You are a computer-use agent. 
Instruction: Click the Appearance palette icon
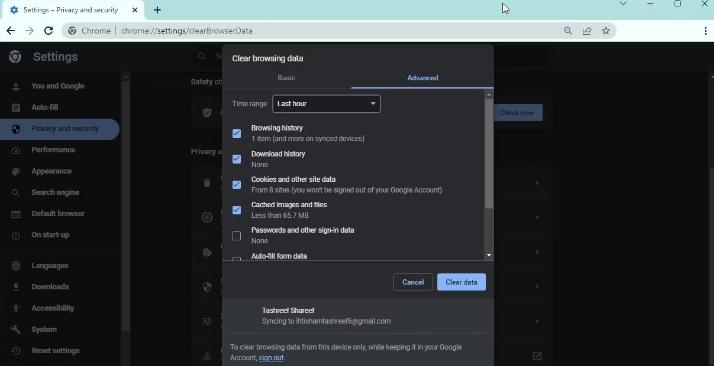(x=16, y=171)
